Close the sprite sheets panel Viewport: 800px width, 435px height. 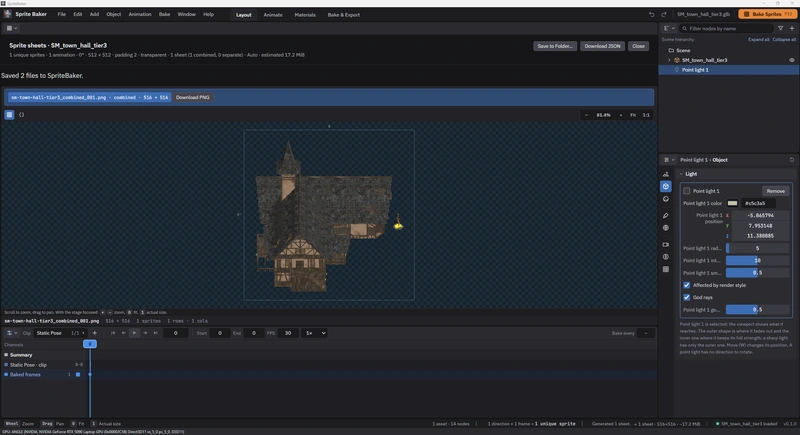[x=638, y=46]
